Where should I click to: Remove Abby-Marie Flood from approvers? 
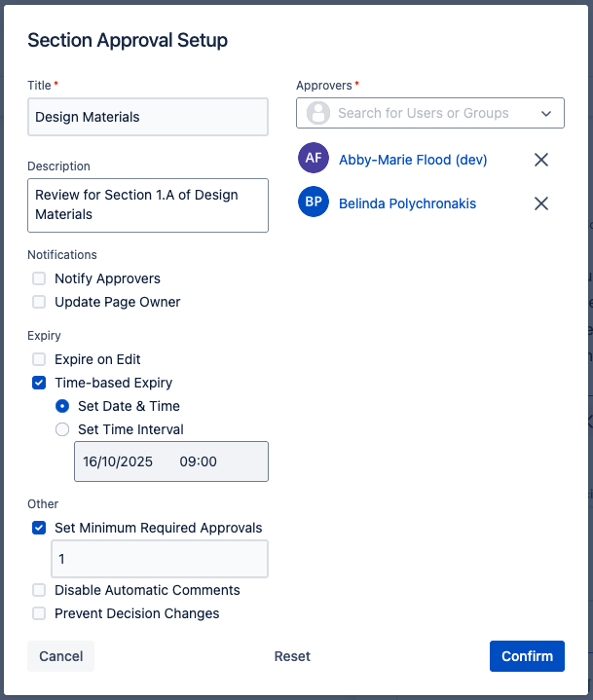[x=541, y=160]
